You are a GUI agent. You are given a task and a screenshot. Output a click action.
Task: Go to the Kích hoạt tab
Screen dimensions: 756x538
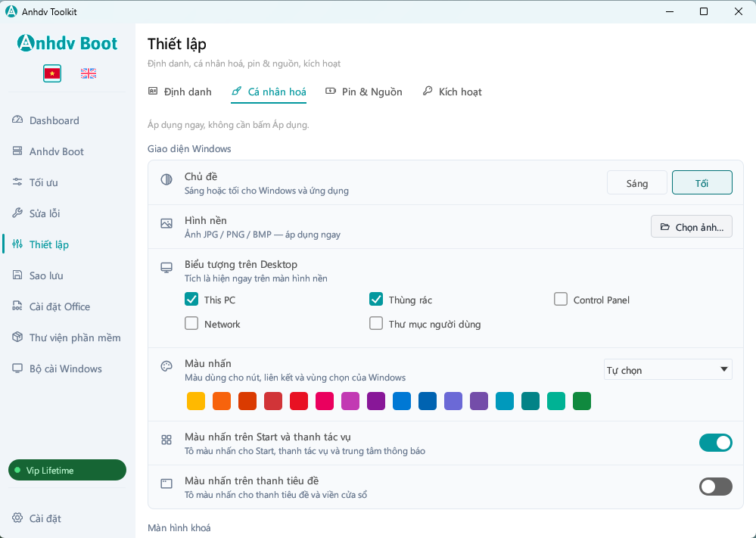453,92
